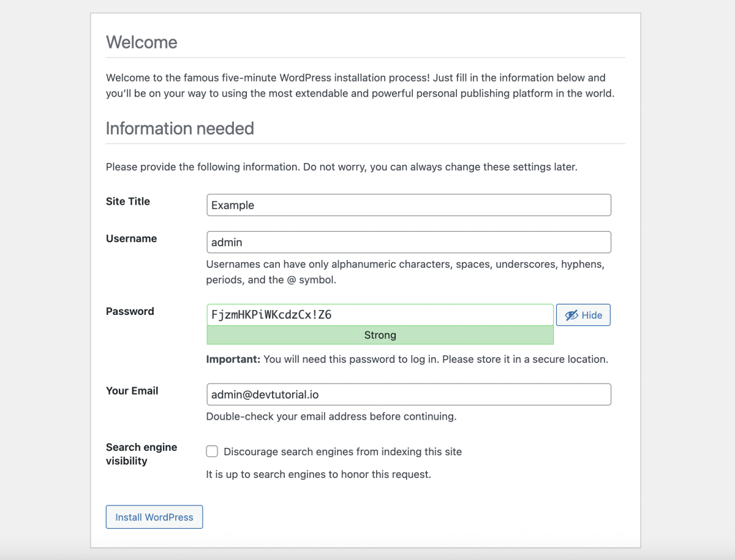Screen dimensions: 735x560
Task: Click the Double-check your email address note
Action: coord(331,417)
